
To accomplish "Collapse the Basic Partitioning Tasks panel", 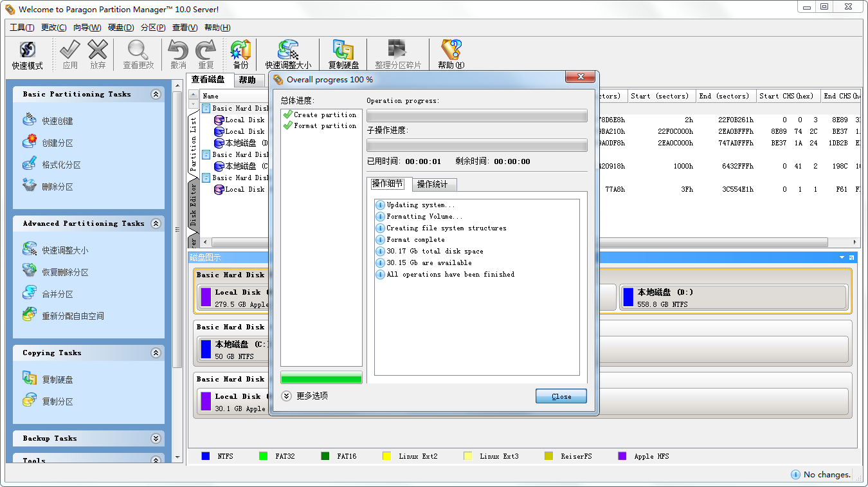I will coord(156,94).
